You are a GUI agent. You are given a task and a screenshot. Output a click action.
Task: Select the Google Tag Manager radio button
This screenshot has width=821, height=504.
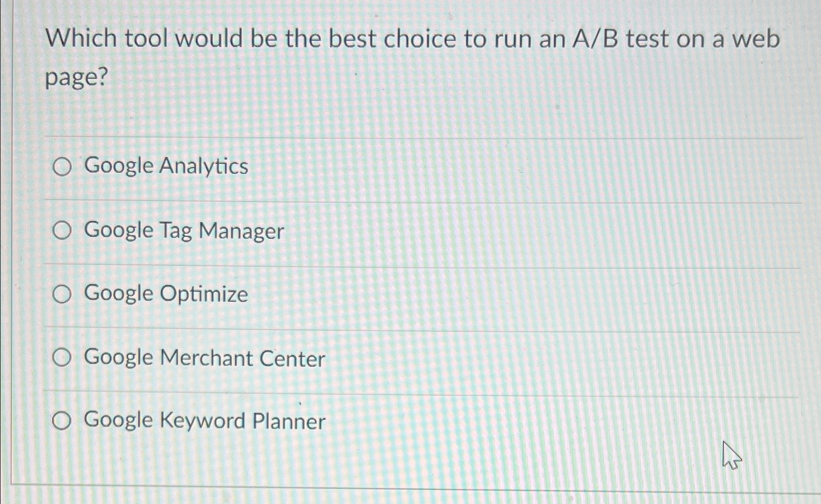coord(62,230)
